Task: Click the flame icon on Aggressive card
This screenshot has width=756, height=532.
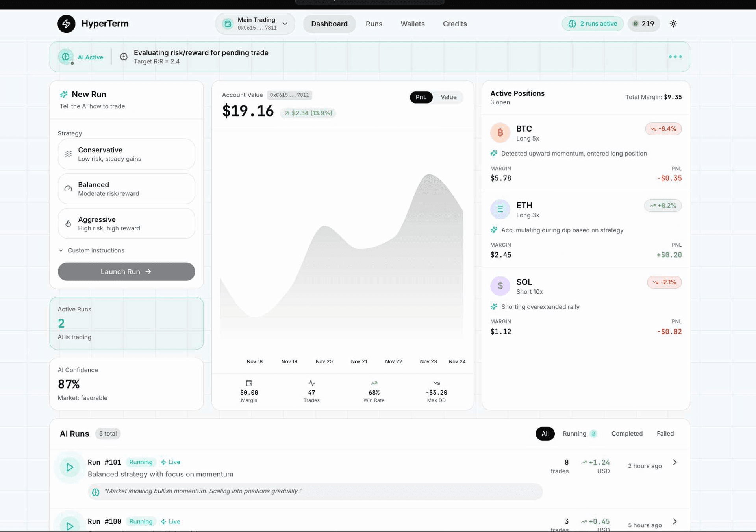Action: click(68, 224)
